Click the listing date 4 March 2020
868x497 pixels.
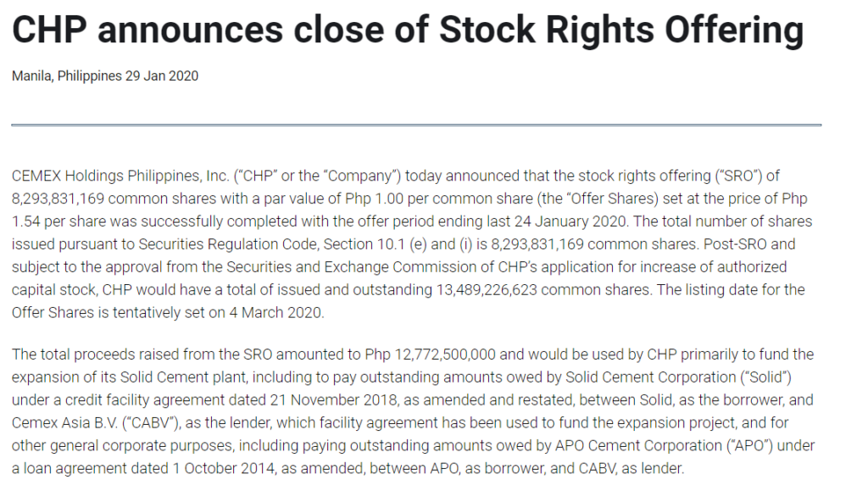click(275, 312)
